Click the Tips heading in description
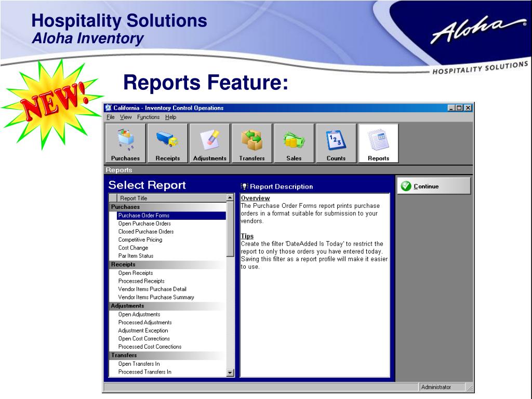This screenshot has width=532, height=399. tap(247, 236)
